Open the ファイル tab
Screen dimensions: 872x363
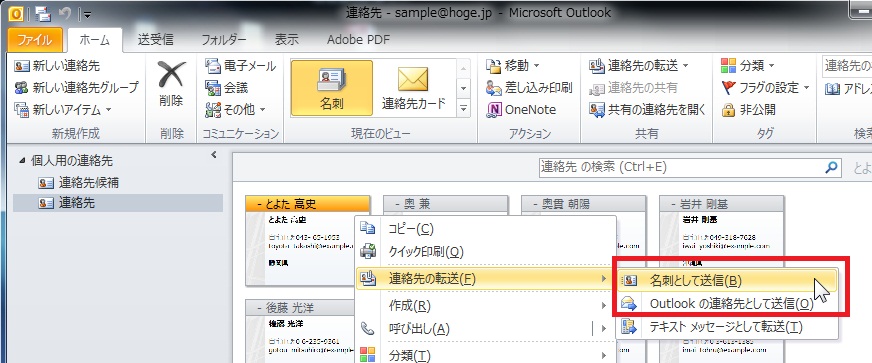click(x=34, y=40)
